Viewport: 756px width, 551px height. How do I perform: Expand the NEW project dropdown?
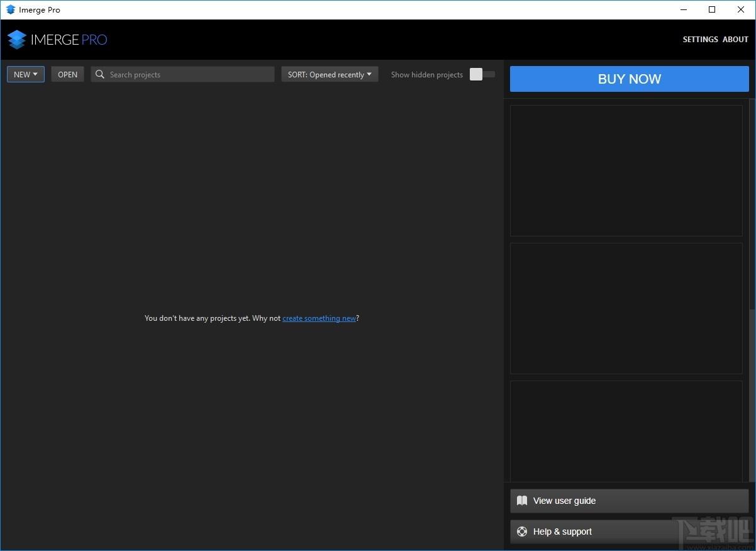point(26,74)
